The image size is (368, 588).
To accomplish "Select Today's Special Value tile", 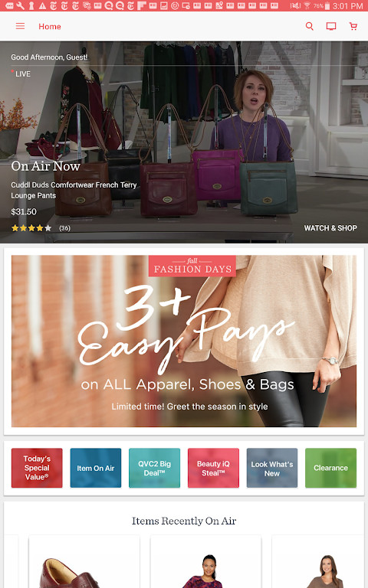I will click(37, 468).
